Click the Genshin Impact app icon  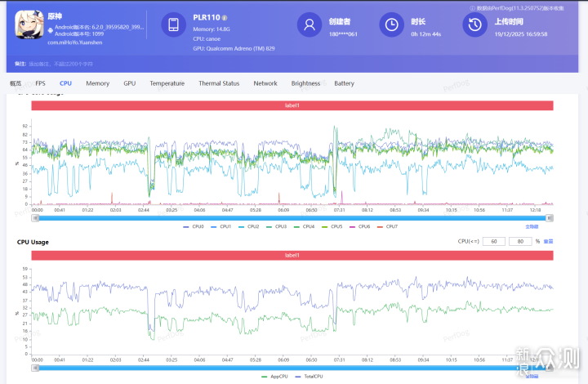[29, 25]
